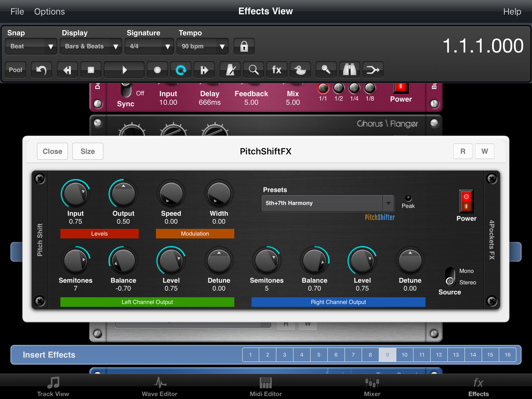Click the Output level knob
This screenshot has height=399, width=532.
[x=123, y=194]
